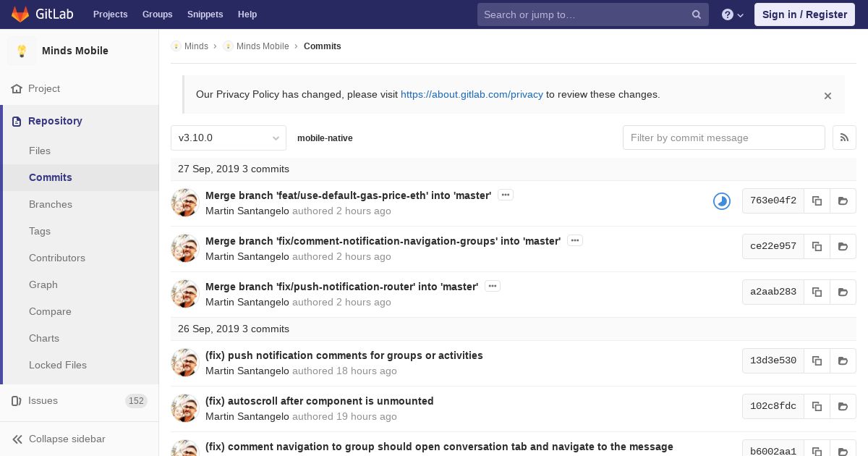Go to Files in Repository sidebar
The width and height of the screenshot is (868, 456).
click(x=40, y=151)
